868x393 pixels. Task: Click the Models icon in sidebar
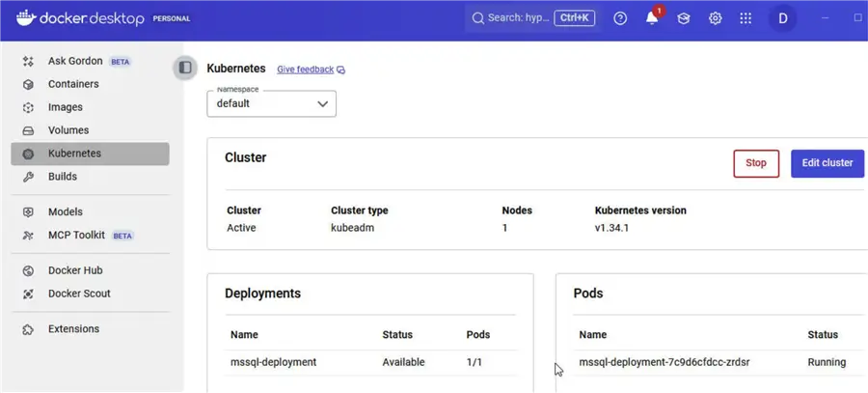pyautogui.click(x=28, y=212)
